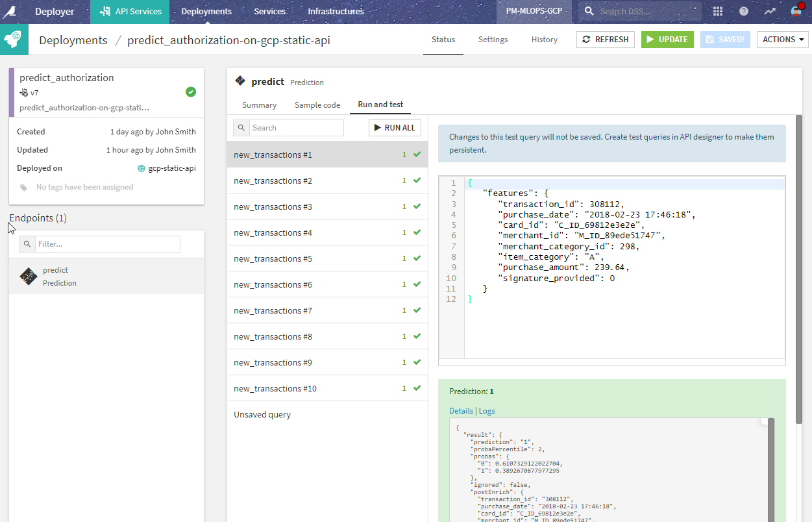
Task: Click the green status check on version v7
Action: point(190,92)
